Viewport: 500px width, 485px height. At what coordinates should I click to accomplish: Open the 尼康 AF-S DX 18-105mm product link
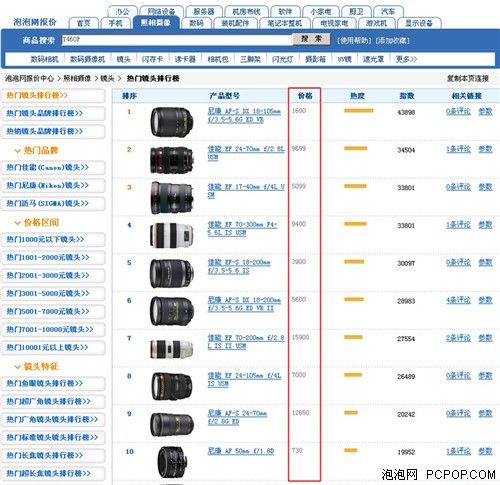(x=244, y=115)
